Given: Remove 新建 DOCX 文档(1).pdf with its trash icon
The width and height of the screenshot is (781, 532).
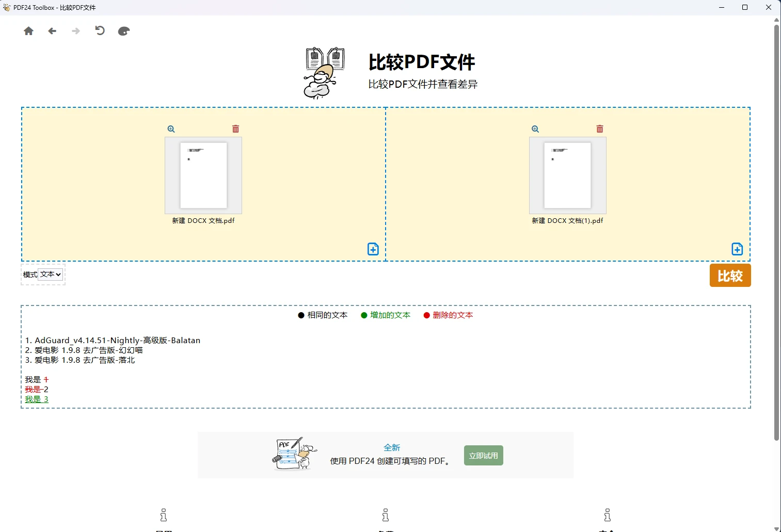Looking at the screenshot, I should click(599, 128).
